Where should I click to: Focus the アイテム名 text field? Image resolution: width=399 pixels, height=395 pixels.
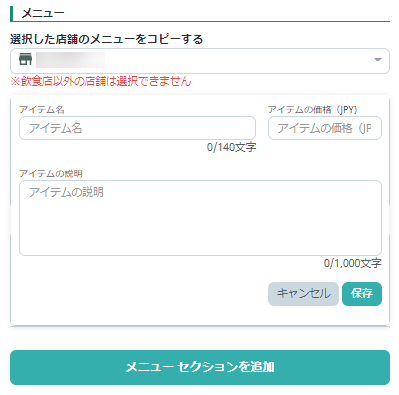[x=137, y=128]
